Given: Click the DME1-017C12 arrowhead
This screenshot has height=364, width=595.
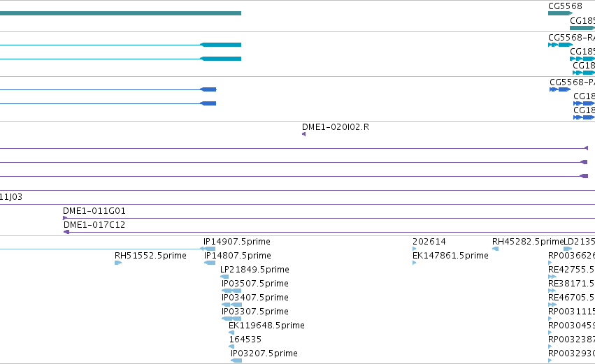Looking at the screenshot, I should 66,232.
